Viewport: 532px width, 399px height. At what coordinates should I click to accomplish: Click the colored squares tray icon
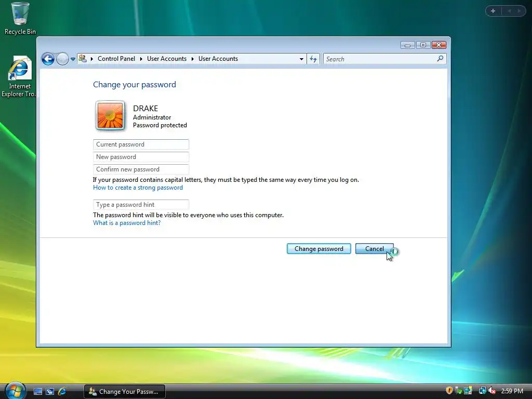(x=468, y=391)
